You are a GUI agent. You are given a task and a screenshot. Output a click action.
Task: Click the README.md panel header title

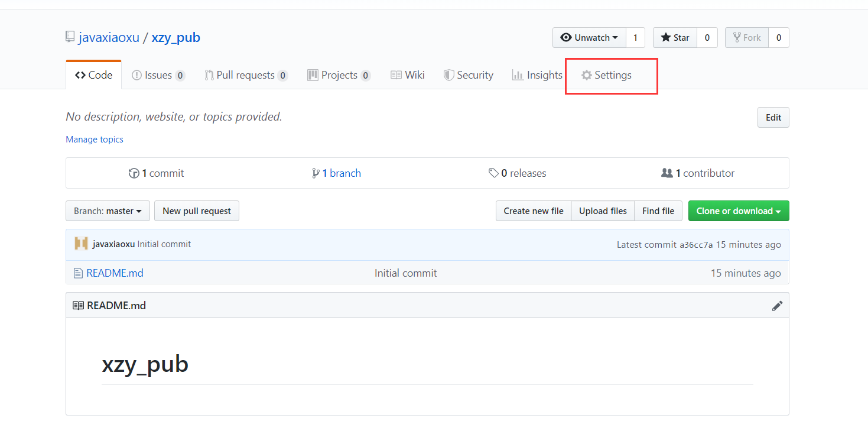pos(116,306)
